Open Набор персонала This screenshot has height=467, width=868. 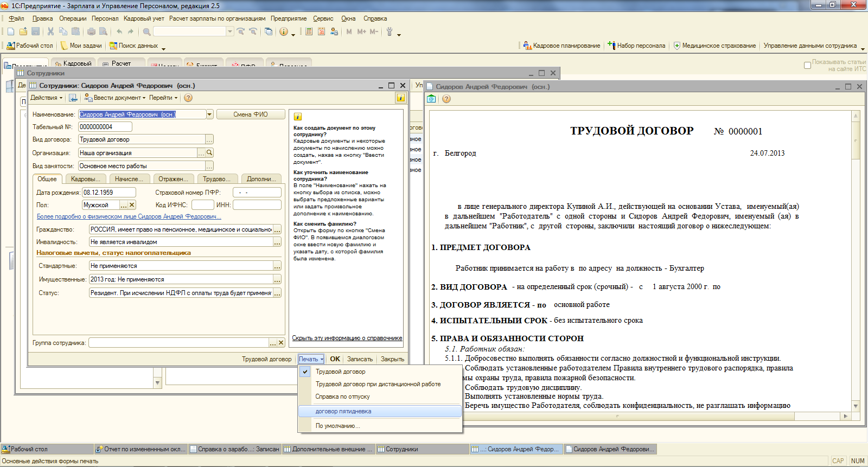pyautogui.click(x=636, y=46)
